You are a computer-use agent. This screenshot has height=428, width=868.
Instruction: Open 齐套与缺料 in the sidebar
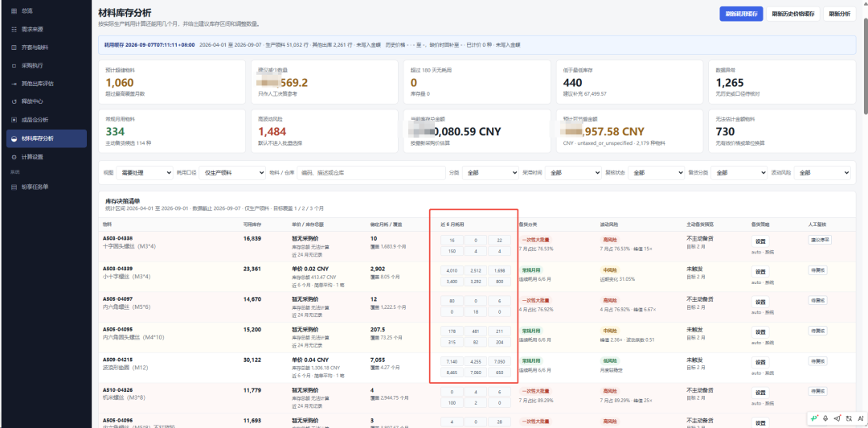pos(46,47)
